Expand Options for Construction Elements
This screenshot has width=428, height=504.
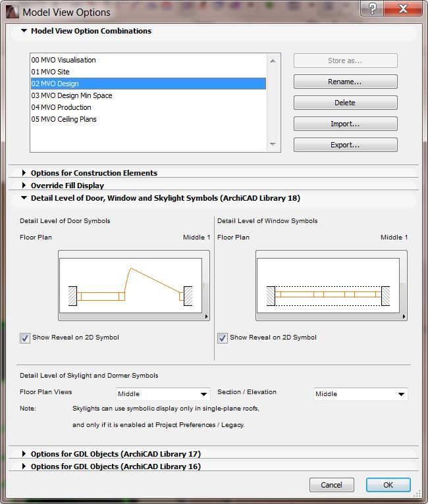click(24, 173)
